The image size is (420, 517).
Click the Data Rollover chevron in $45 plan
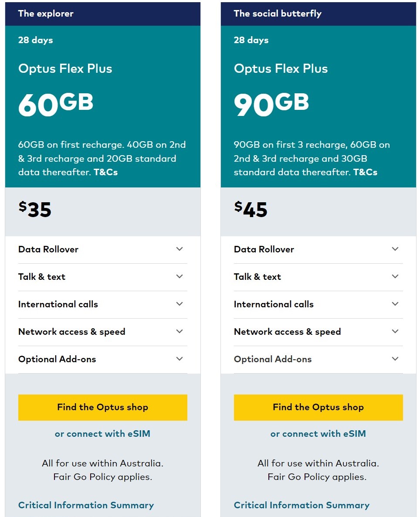tap(395, 249)
